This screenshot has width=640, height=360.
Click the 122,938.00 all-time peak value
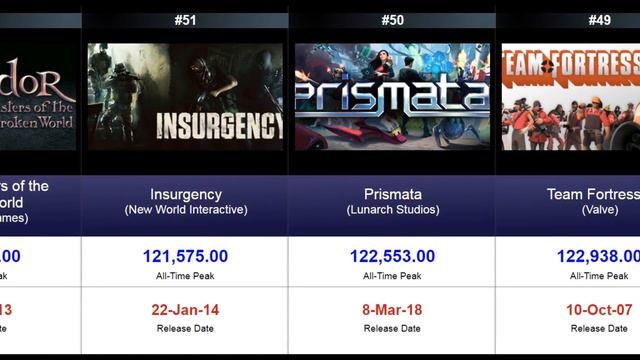[598, 256]
